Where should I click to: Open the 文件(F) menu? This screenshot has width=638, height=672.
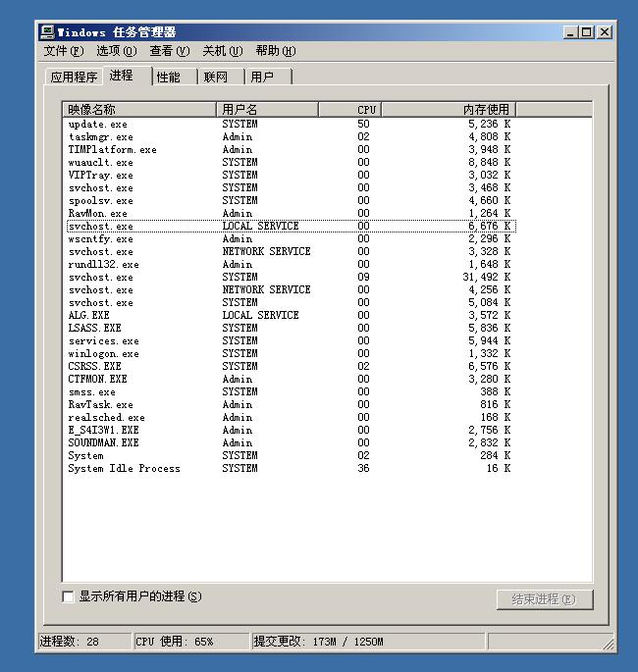coord(64,51)
